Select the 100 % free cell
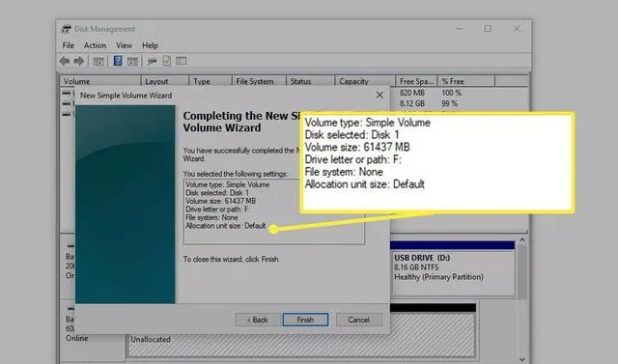The height and width of the screenshot is (364, 618). [451, 93]
